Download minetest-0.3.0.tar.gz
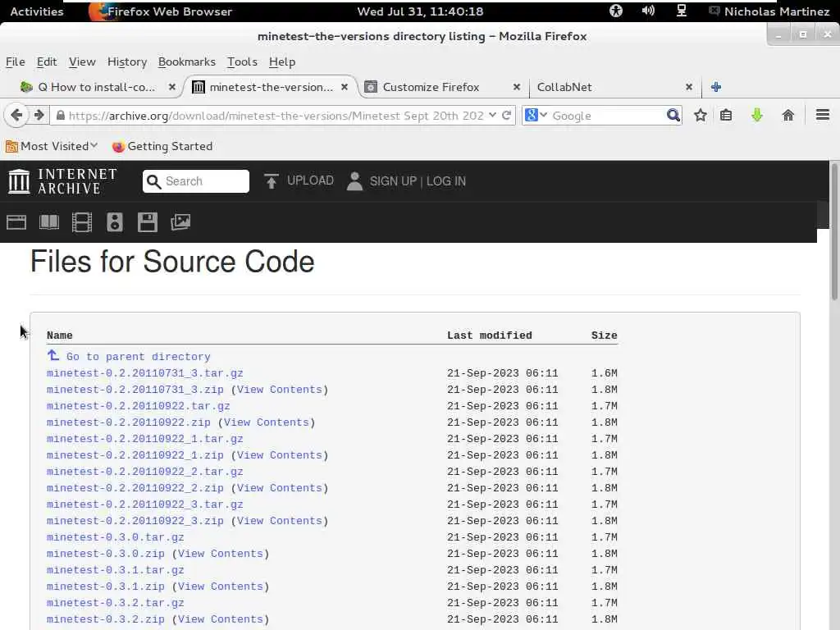Image resolution: width=840 pixels, height=630 pixels. (x=115, y=536)
